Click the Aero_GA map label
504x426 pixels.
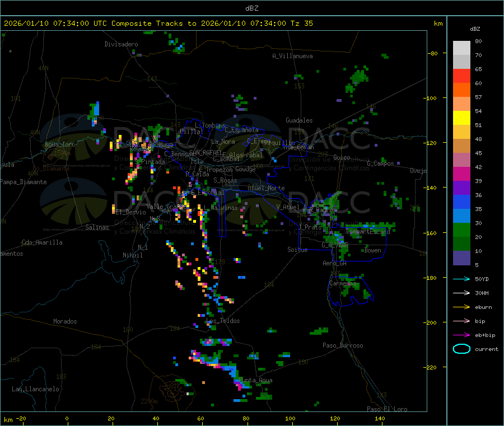335,263
